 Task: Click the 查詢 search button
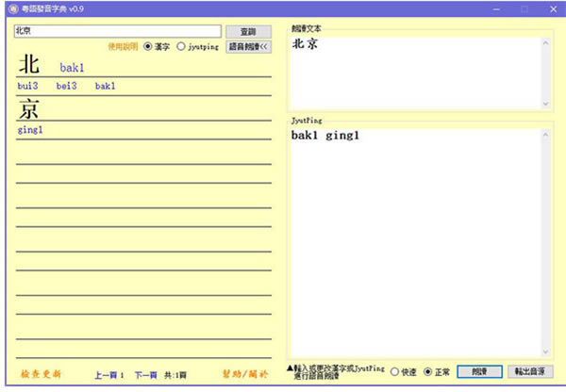(248, 31)
